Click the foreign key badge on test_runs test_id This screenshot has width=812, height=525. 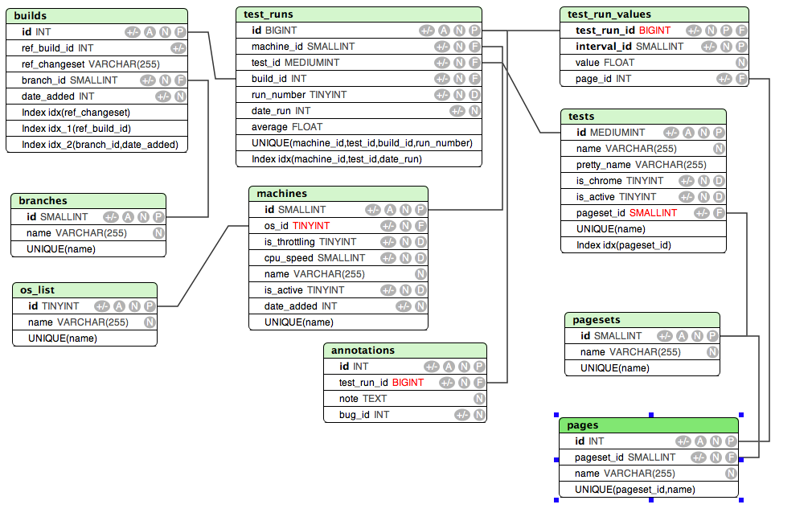pos(474,63)
